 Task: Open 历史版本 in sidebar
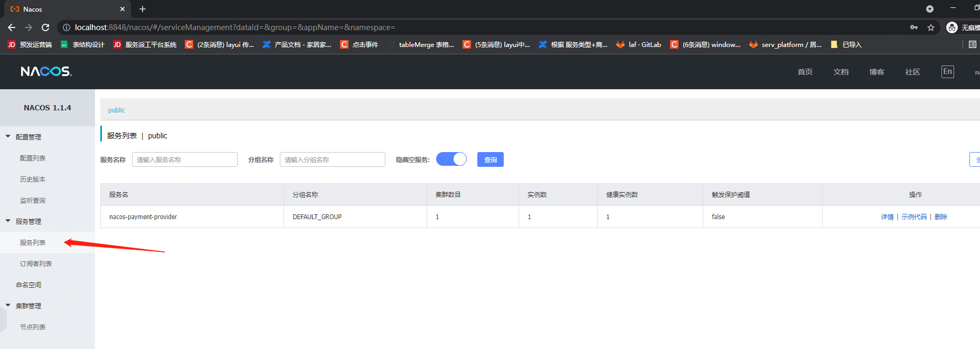coord(33,179)
